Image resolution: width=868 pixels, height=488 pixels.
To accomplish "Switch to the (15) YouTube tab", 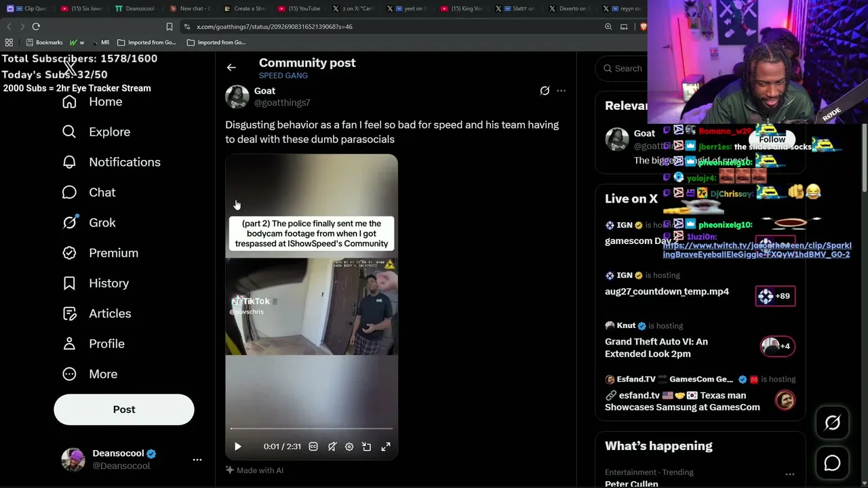I will [x=300, y=9].
